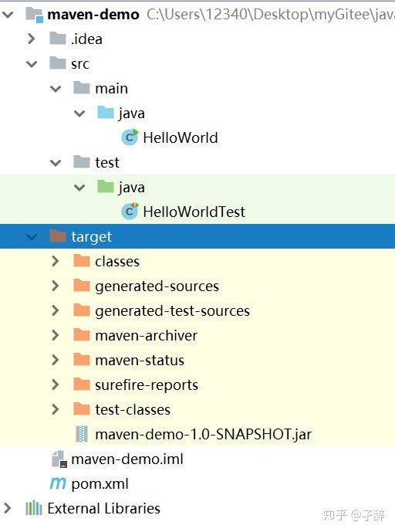Select the target folder name
Screen dimensions: 395x532
(92, 237)
